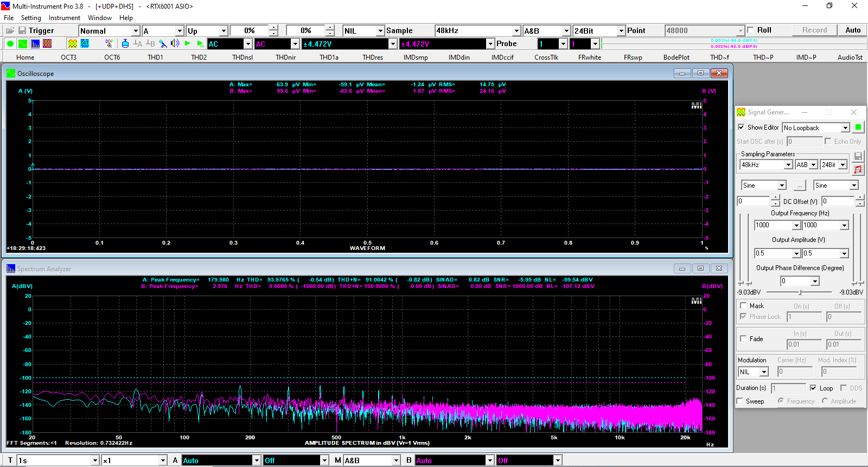Viewport: 868px width, 467px height.
Task: Open the Oscilloscope via sine wave icon
Action: pos(22,44)
